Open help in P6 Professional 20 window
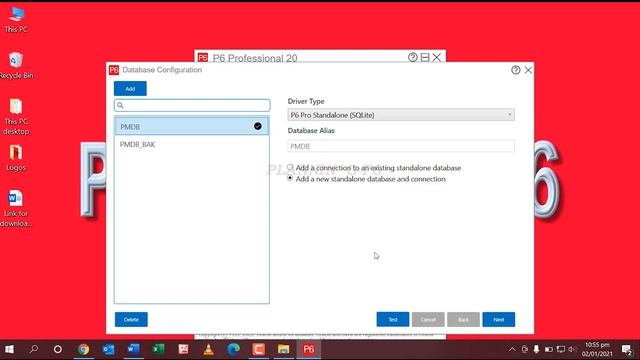The height and width of the screenshot is (360, 640). tap(413, 57)
